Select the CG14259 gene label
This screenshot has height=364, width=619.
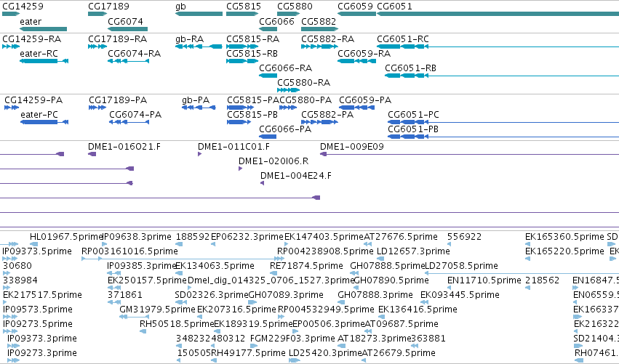(x=23, y=7)
